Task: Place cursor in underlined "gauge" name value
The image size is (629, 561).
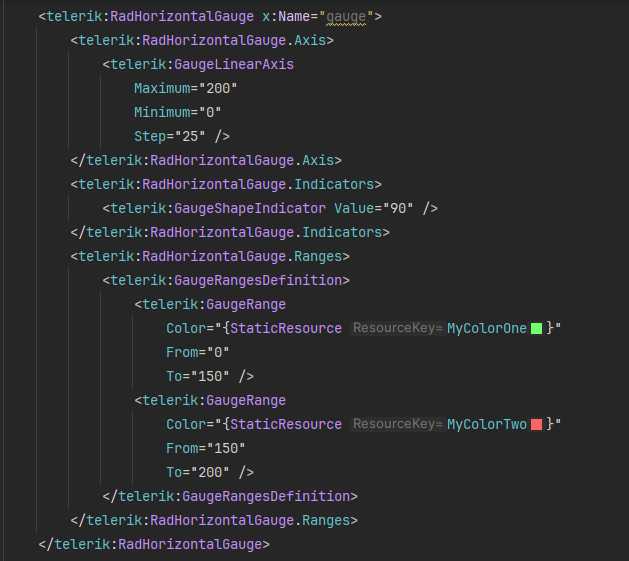Action: pyautogui.click(x=346, y=16)
